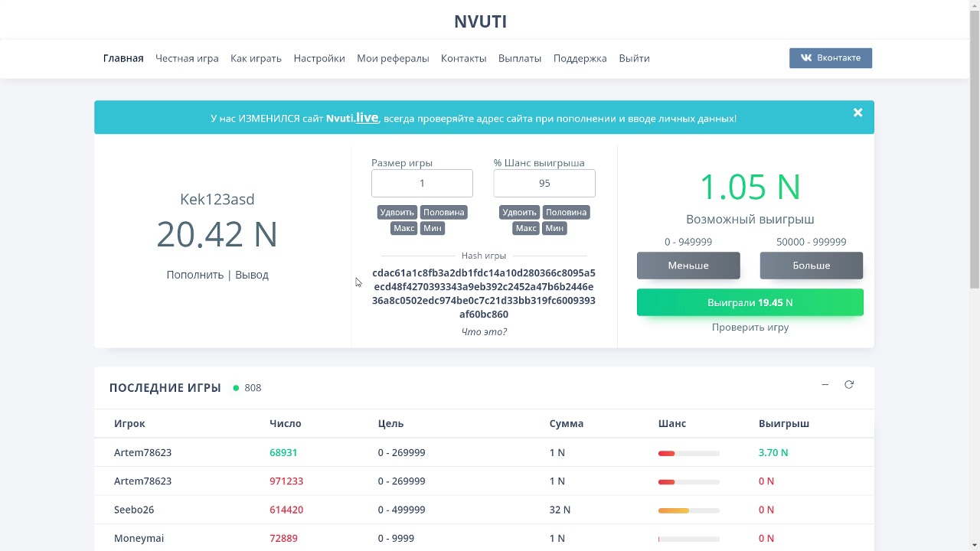
Task: Click the chance bar in 971233 row
Action: (x=689, y=482)
